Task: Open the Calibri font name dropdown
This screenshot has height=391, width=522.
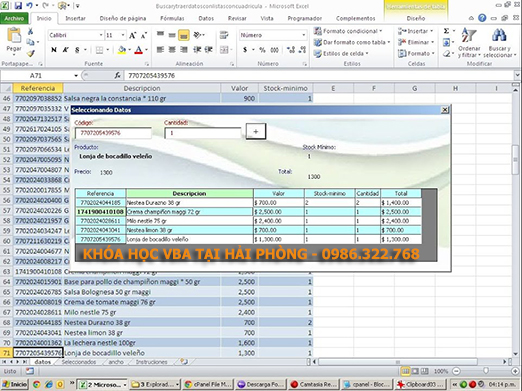Action: [x=101, y=35]
